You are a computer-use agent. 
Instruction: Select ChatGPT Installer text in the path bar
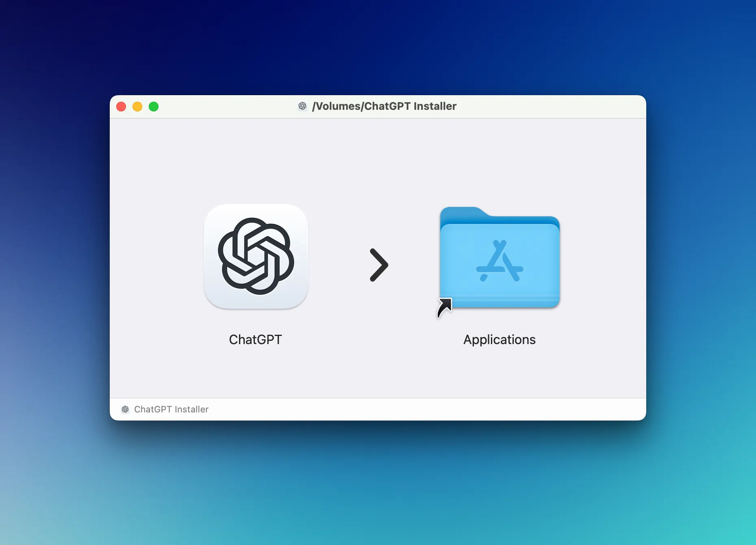[x=171, y=409]
